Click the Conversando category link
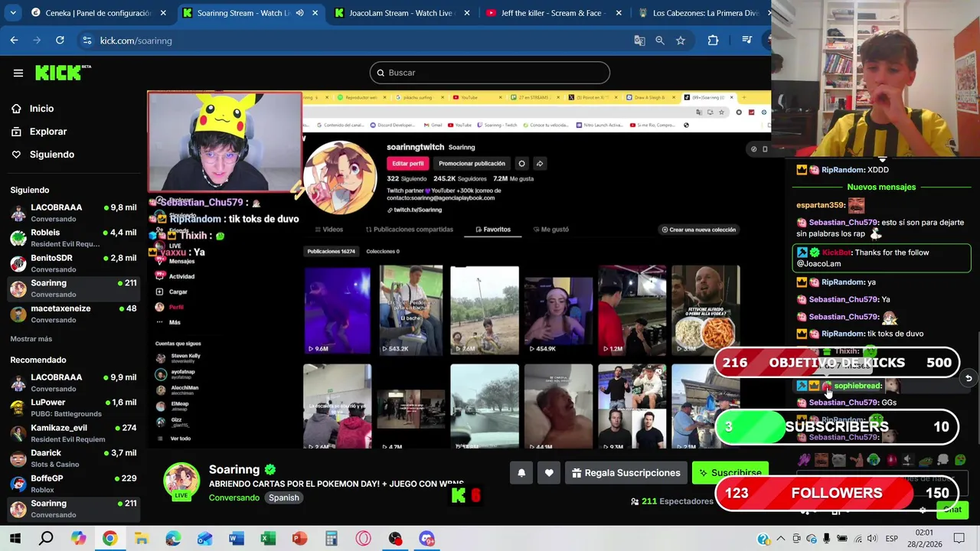 click(234, 497)
